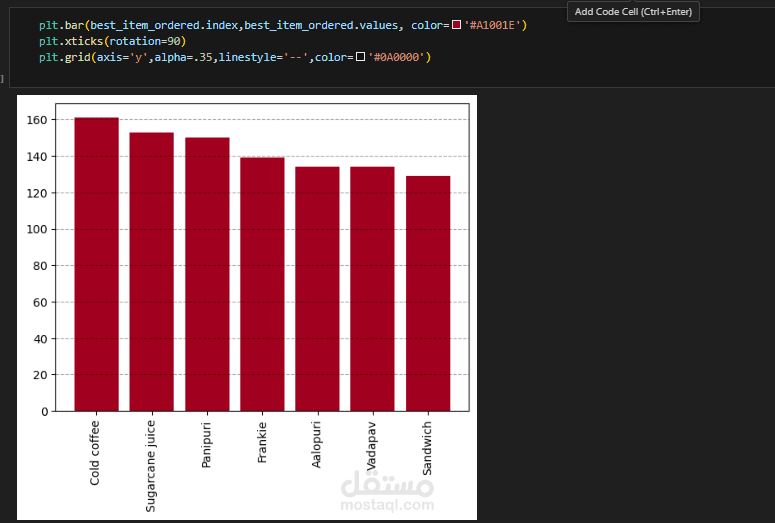Open the dark #0A0000 color swatch

pyautogui.click(x=360, y=57)
